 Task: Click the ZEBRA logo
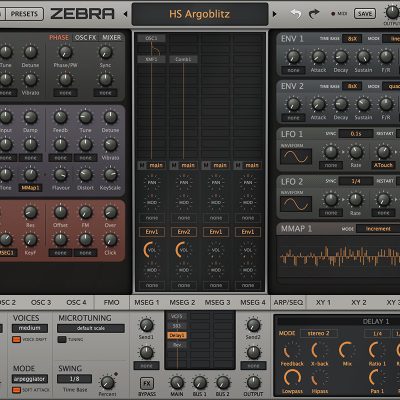(82, 14)
